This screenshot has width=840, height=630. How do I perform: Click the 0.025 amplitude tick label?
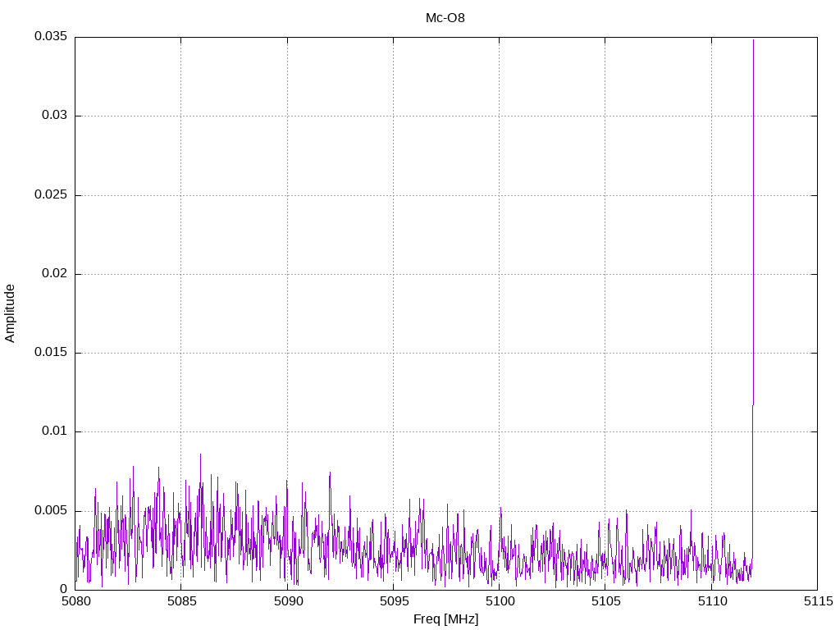coord(50,195)
